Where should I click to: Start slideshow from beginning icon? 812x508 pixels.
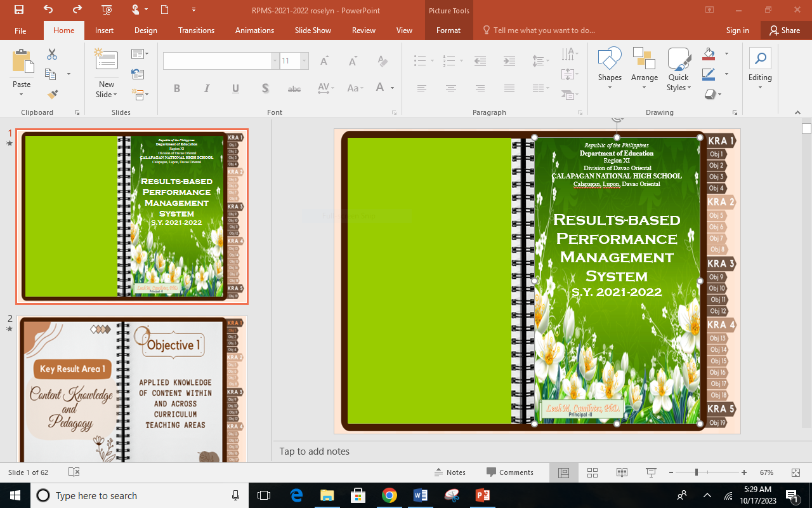(x=107, y=10)
